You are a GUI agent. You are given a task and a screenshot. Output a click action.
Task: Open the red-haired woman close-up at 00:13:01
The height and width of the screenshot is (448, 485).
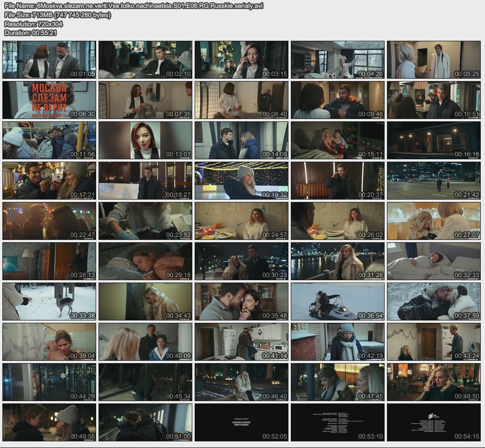click(x=145, y=140)
